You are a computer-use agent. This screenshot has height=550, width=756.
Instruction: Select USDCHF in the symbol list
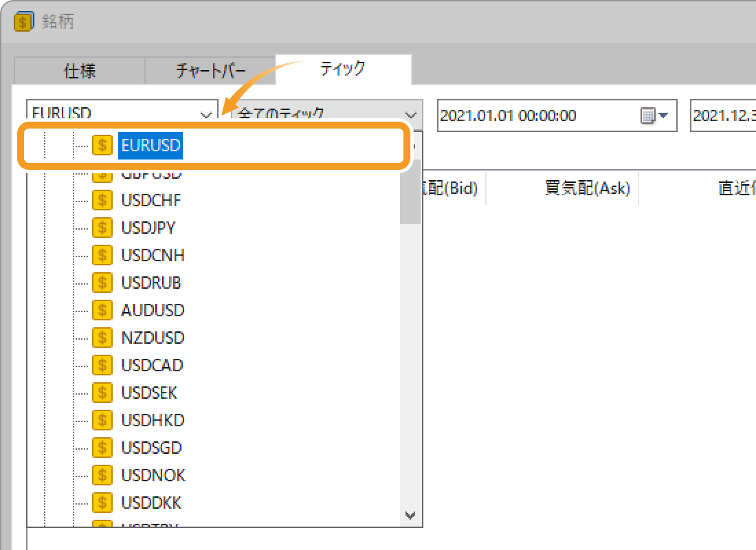(151, 200)
